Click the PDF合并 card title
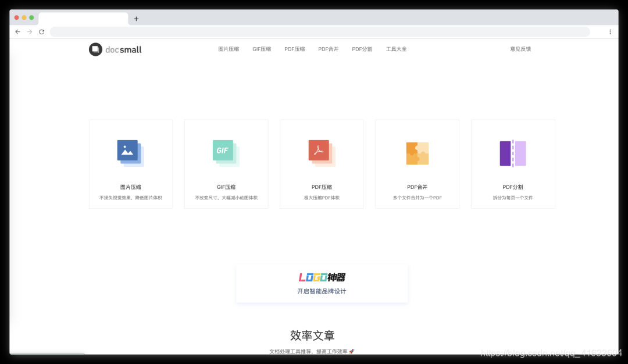The height and width of the screenshot is (364, 628). [x=418, y=187]
